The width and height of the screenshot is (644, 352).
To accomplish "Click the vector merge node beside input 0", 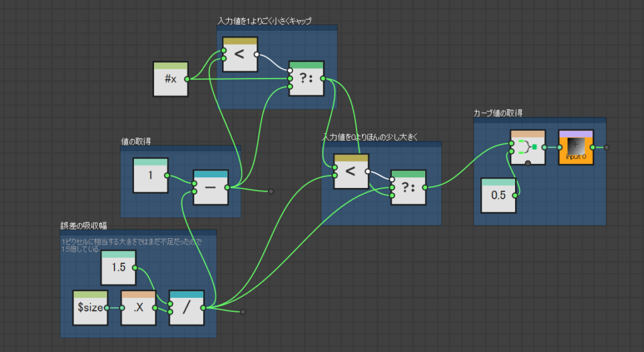I will tap(527, 148).
